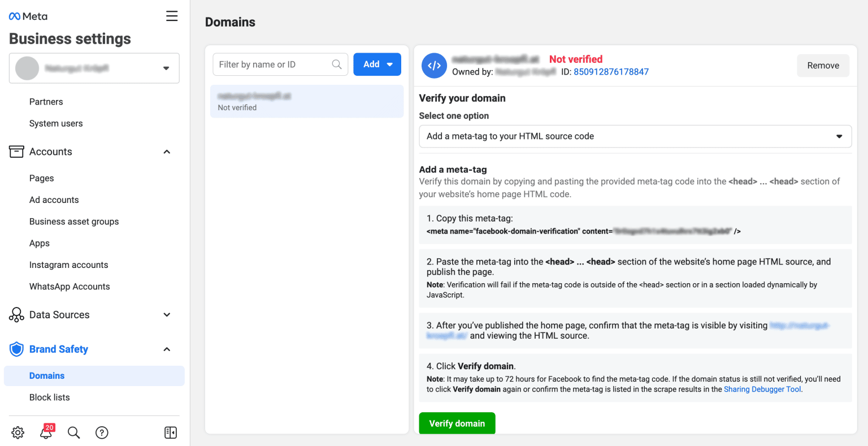Click the Verify domain button
The image size is (868, 446).
tap(457, 423)
